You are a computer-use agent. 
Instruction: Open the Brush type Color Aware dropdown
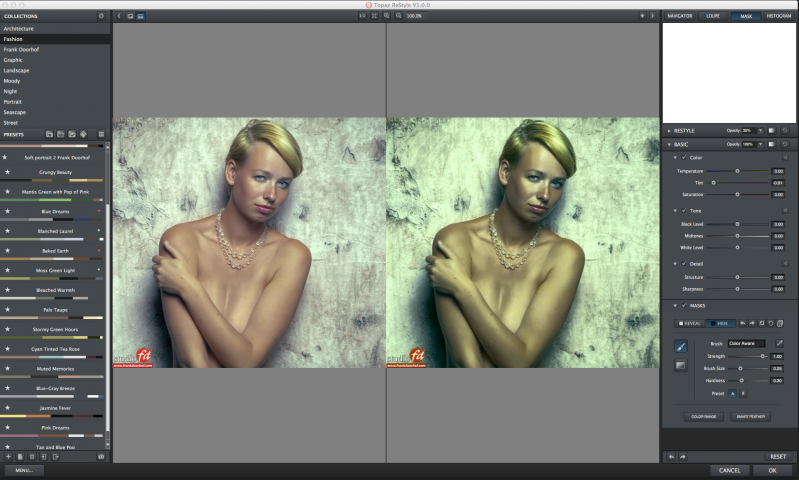[x=747, y=343]
